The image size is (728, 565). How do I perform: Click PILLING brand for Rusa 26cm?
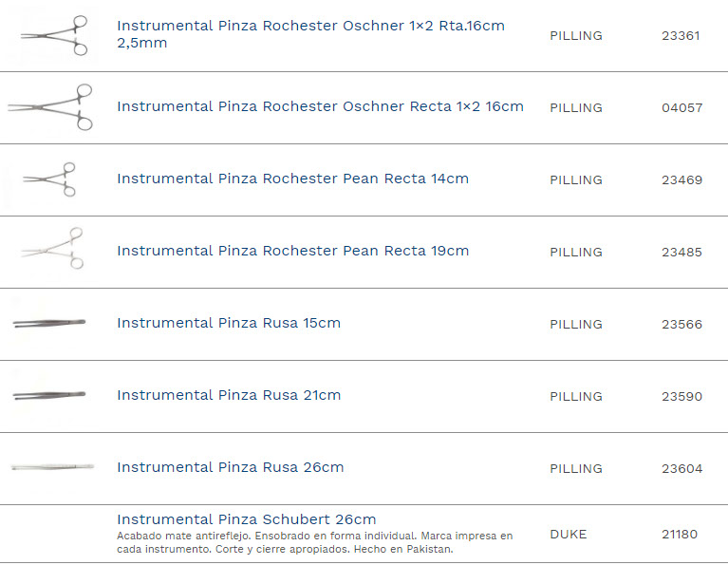575,469
